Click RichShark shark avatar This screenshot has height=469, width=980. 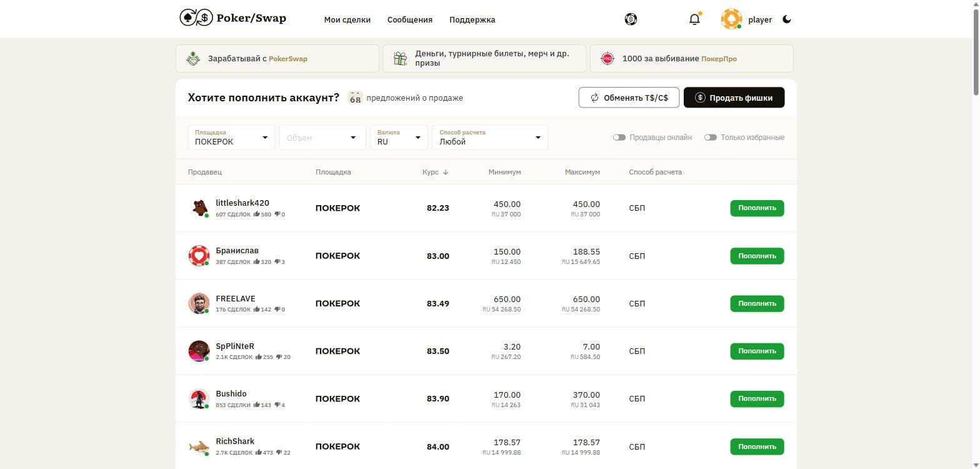199,446
